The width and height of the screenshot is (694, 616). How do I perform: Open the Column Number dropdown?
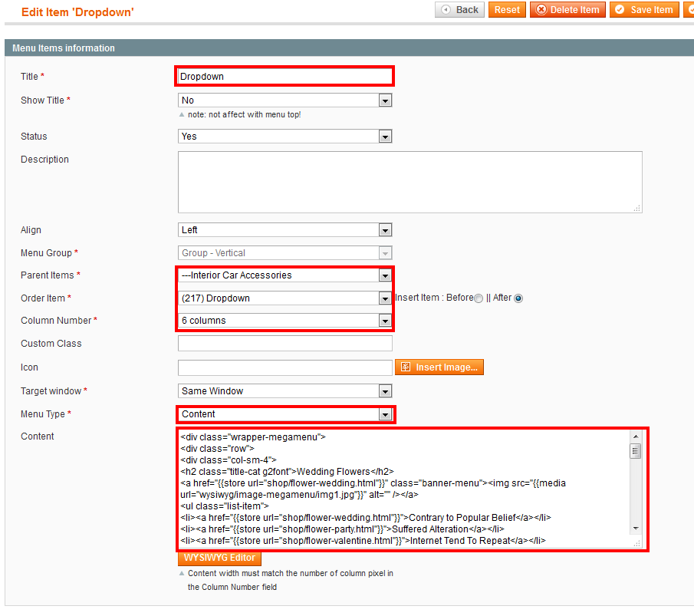click(x=285, y=321)
